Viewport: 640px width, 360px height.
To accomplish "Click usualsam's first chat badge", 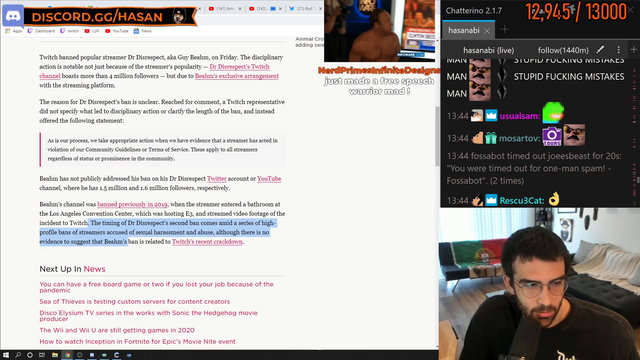I will [477, 116].
